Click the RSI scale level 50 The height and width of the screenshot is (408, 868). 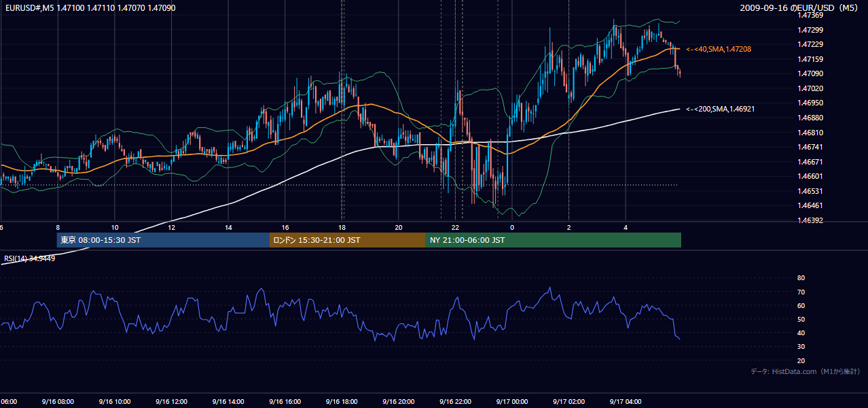tap(801, 319)
